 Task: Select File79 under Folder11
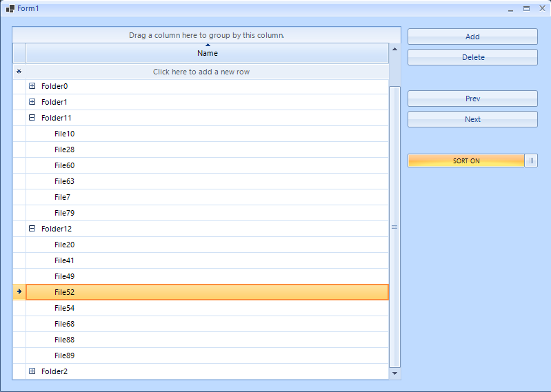[65, 213]
